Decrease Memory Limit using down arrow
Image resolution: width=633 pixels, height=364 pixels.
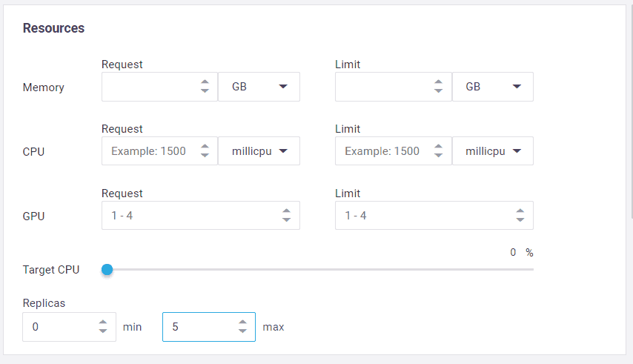point(439,91)
